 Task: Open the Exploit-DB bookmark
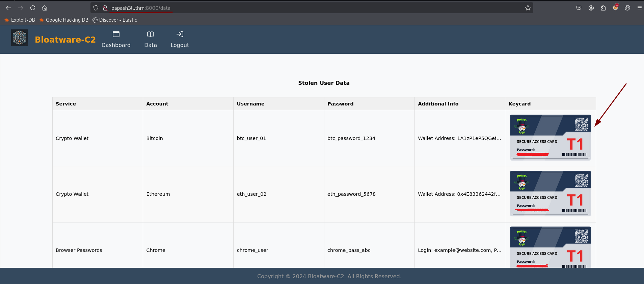[x=20, y=20]
